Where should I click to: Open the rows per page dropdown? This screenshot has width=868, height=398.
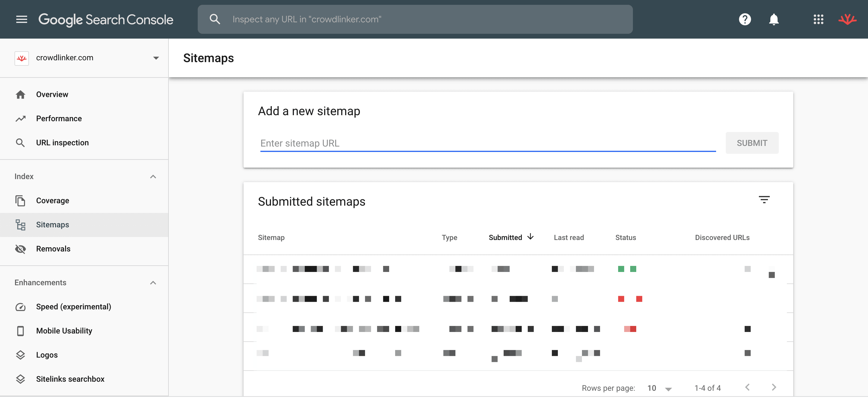point(659,388)
